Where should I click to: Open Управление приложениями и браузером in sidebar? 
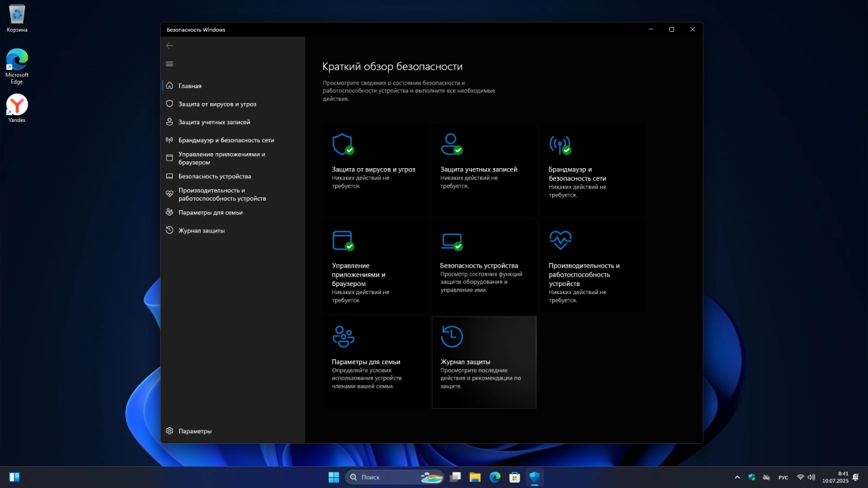(233, 158)
